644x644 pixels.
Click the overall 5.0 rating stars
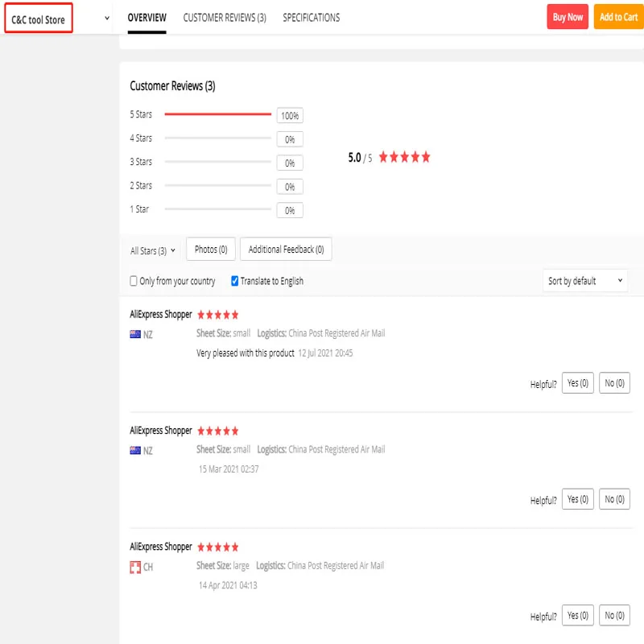[404, 158]
